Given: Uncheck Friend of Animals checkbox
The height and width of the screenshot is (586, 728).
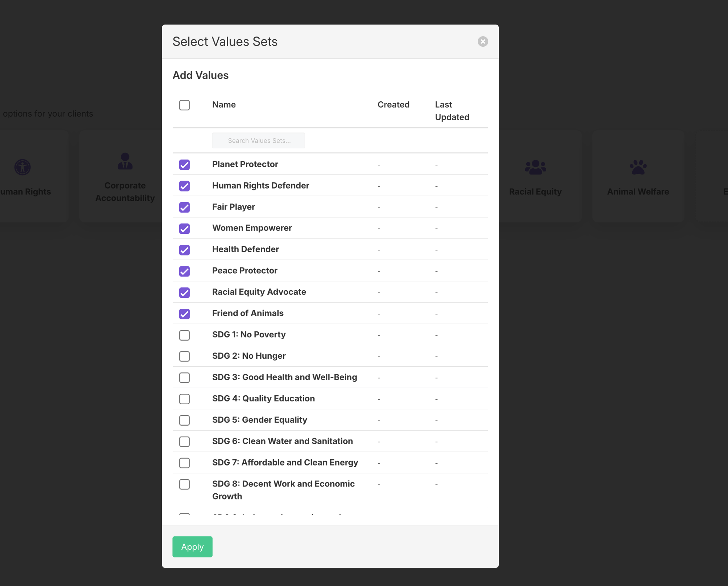Looking at the screenshot, I should pyautogui.click(x=184, y=314).
